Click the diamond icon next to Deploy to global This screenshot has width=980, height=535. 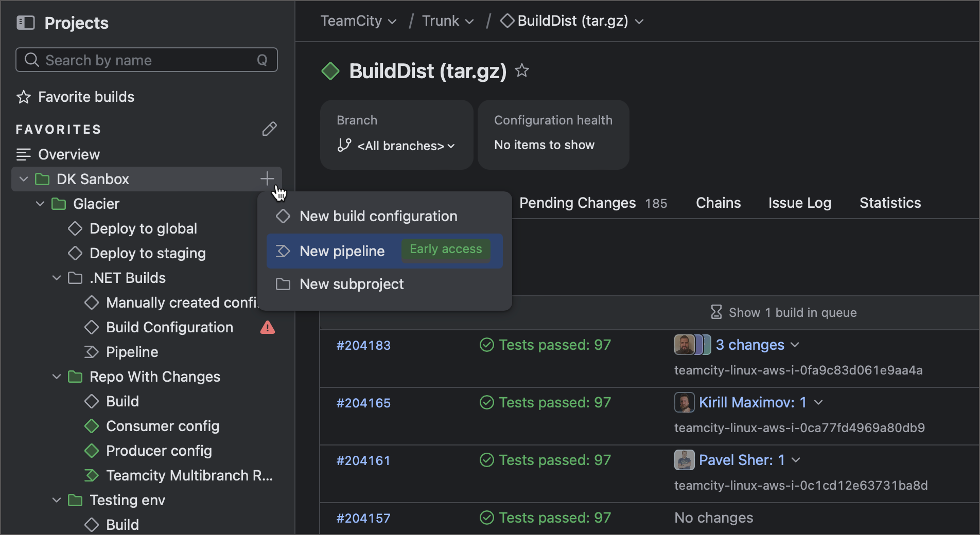point(75,228)
